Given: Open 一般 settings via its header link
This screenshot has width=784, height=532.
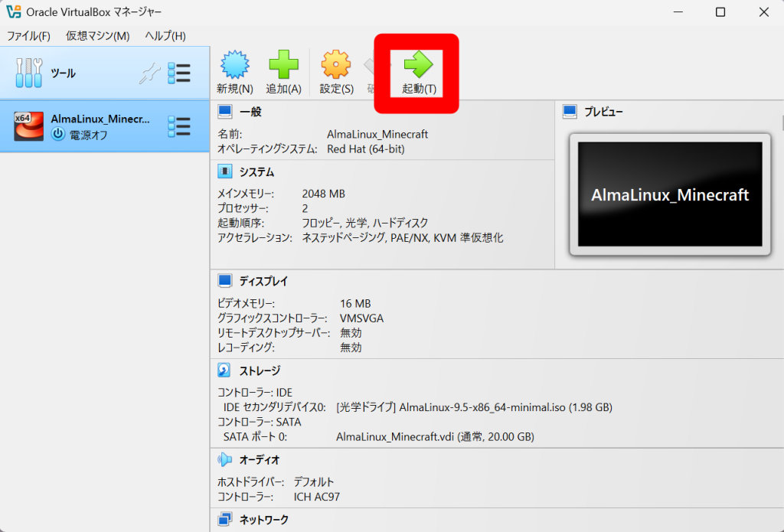Looking at the screenshot, I should 250,112.
